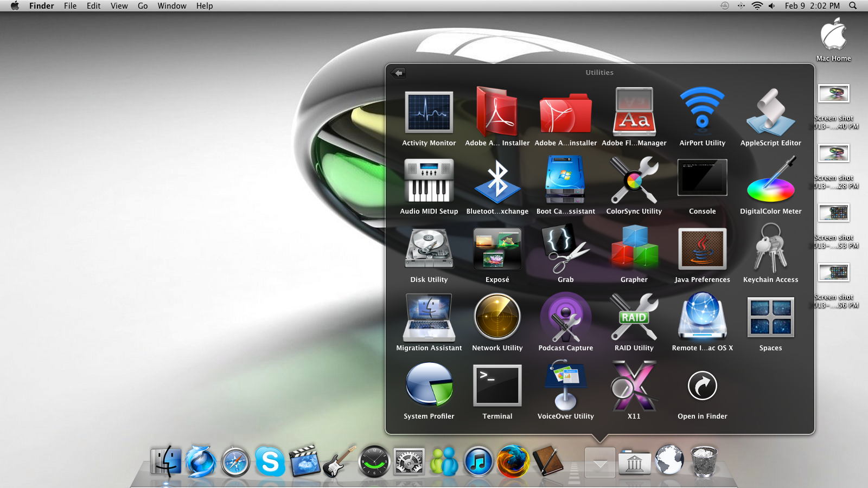Screen dimensions: 868x488
Task: Launch iTunes from the Dock
Action: 478,462
